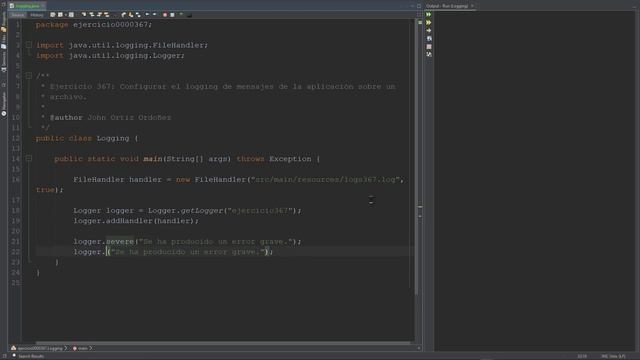Click the white arrow icon in Output

tap(429, 30)
